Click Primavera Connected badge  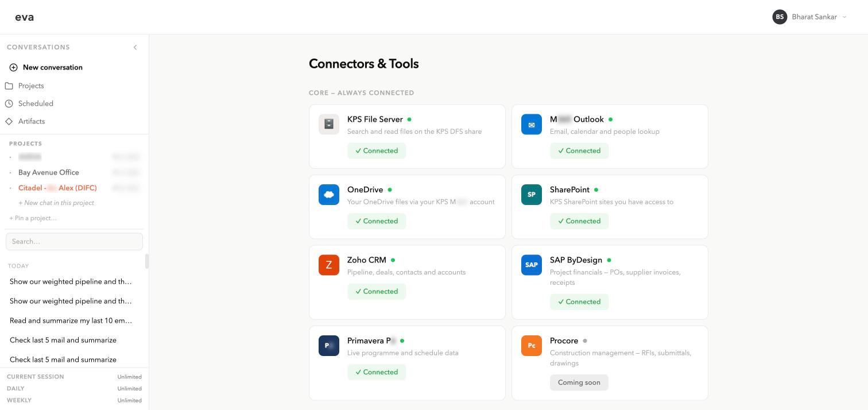[377, 372]
